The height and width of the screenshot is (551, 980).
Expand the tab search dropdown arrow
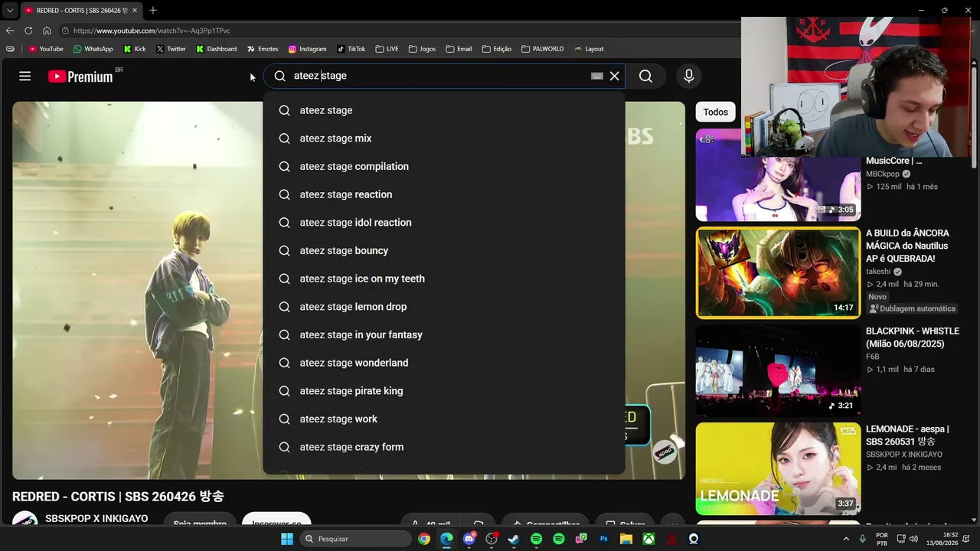(10, 10)
